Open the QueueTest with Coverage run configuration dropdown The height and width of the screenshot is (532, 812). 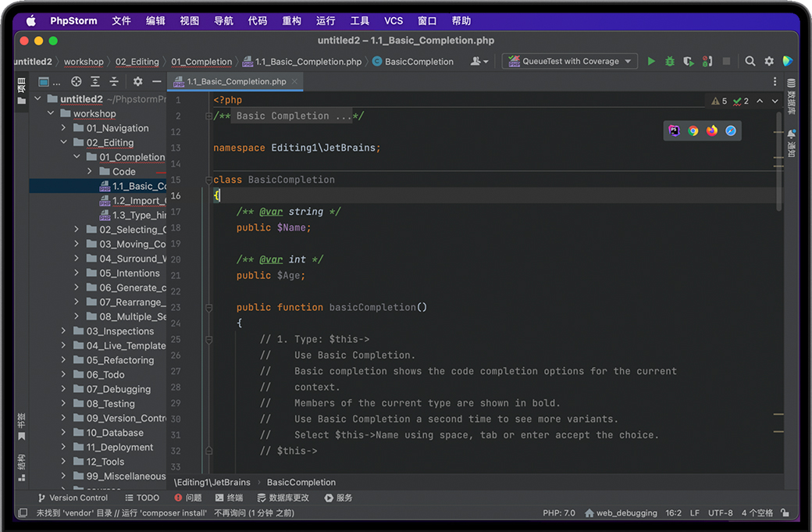tap(571, 61)
